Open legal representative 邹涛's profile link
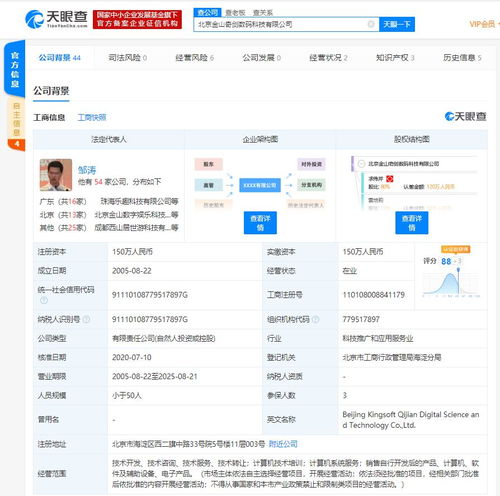The height and width of the screenshot is (496, 500). [87, 170]
